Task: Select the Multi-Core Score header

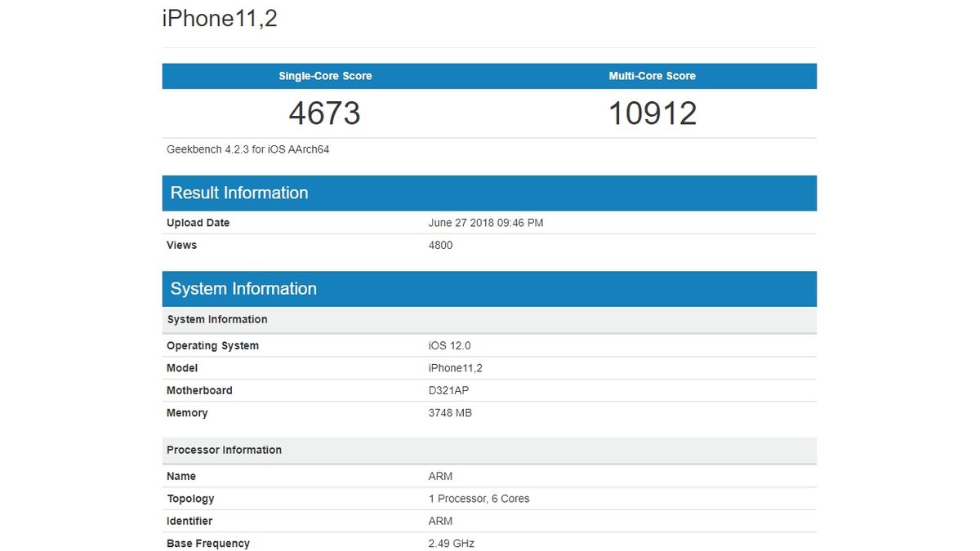Action: click(652, 76)
